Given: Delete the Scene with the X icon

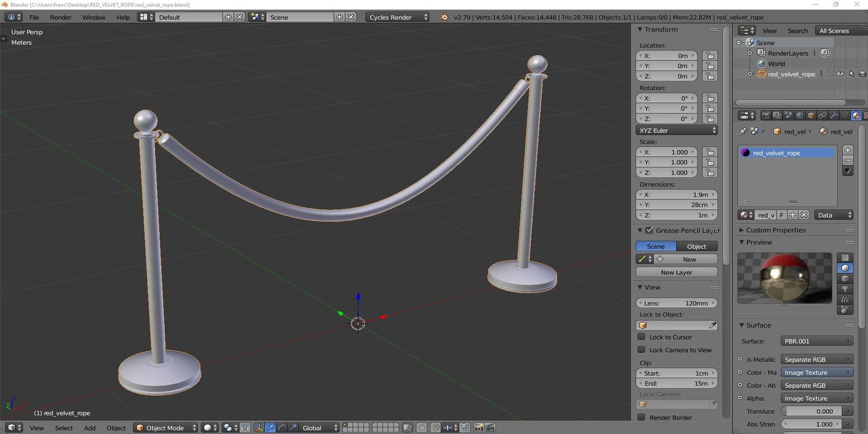Looking at the screenshot, I should coord(351,17).
